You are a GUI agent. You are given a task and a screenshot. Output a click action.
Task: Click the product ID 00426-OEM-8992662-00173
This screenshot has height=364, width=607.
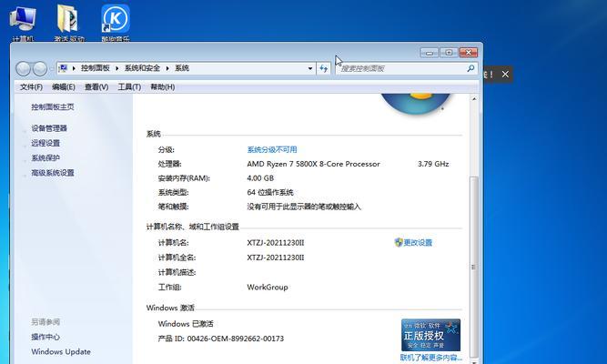[x=236, y=339]
